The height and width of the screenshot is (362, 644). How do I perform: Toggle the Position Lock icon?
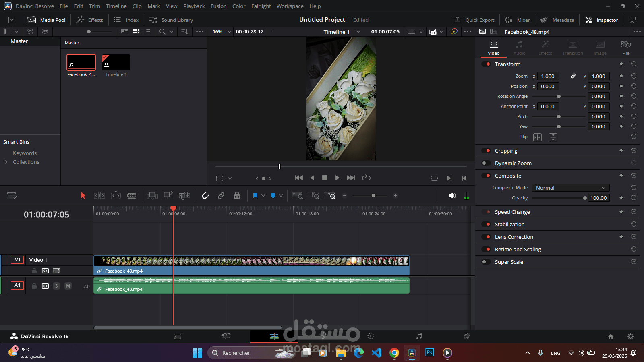(x=237, y=196)
